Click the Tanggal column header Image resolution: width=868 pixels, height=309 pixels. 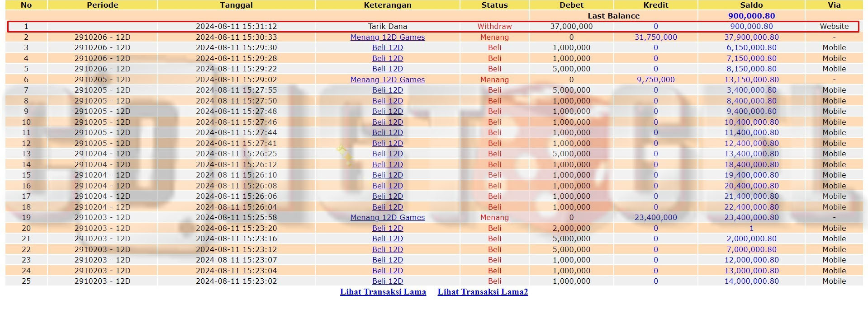coord(236,5)
